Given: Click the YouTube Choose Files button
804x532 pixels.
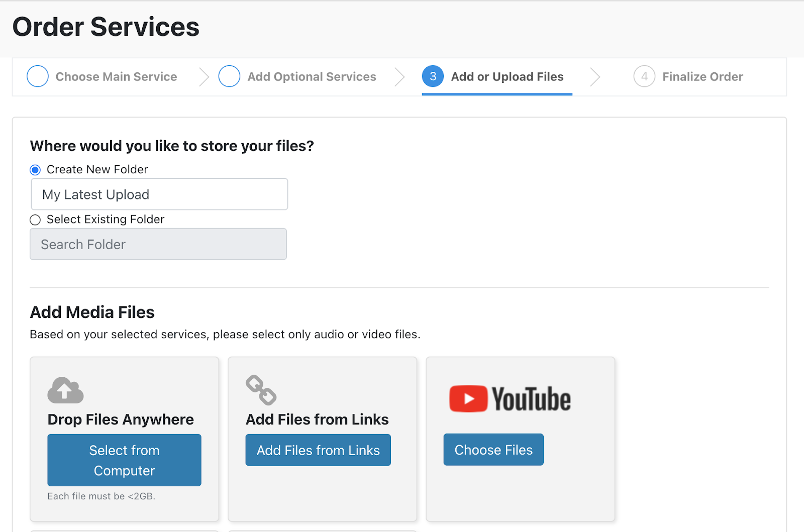Looking at the screenshot, I should [x=493, y=450].
